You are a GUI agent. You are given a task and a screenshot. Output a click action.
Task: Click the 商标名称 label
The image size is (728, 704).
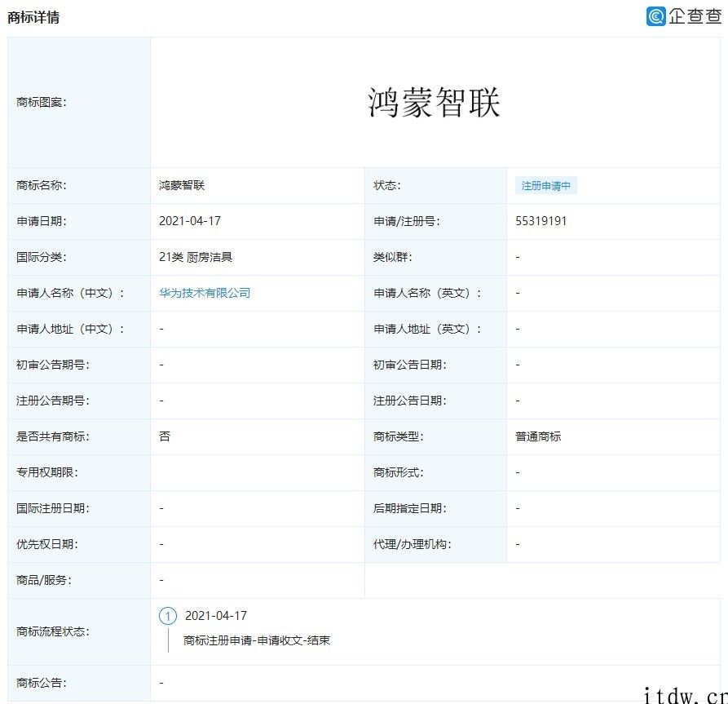(42, 185)
